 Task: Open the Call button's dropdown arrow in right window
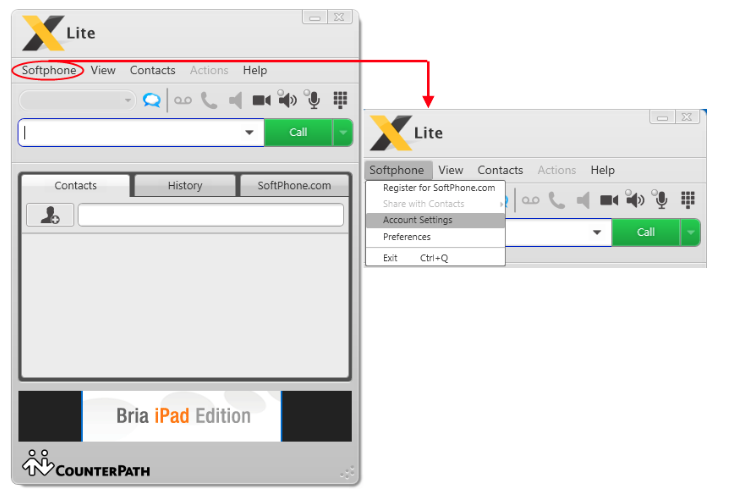pos(690,232)
